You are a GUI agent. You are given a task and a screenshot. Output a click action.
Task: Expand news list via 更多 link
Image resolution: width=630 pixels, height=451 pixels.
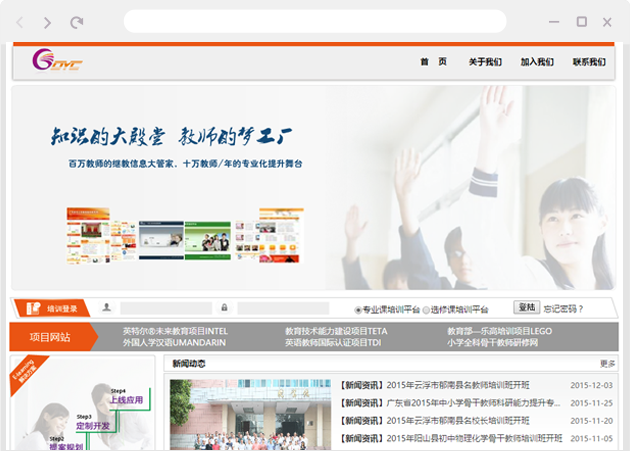pyautogui.click(x=607, y=364)
